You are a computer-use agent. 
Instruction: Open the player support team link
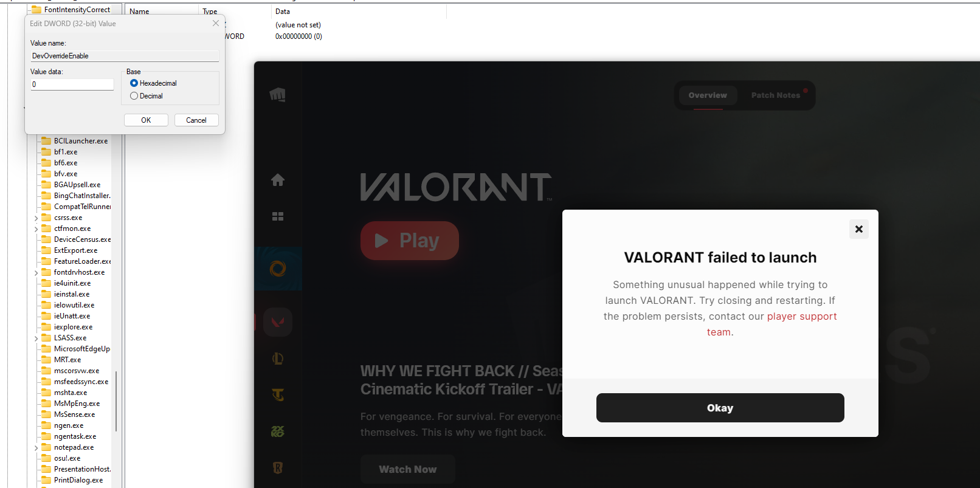tap(771, 324)
